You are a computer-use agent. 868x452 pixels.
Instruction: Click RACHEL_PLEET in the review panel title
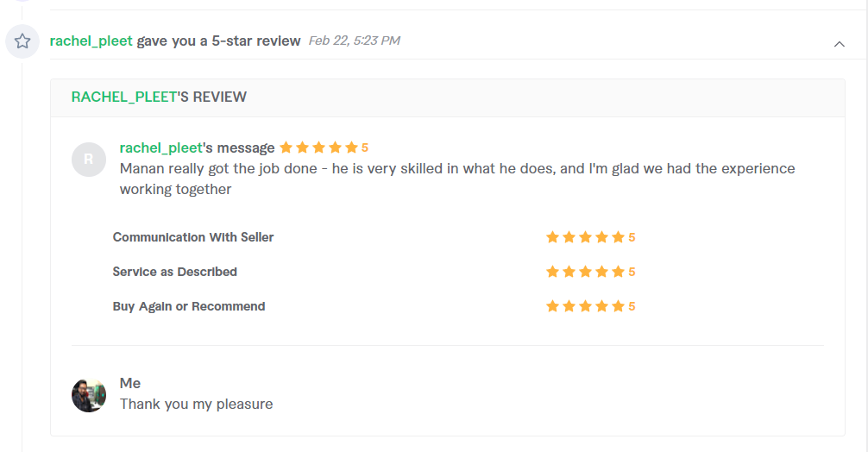coord(124,97)
